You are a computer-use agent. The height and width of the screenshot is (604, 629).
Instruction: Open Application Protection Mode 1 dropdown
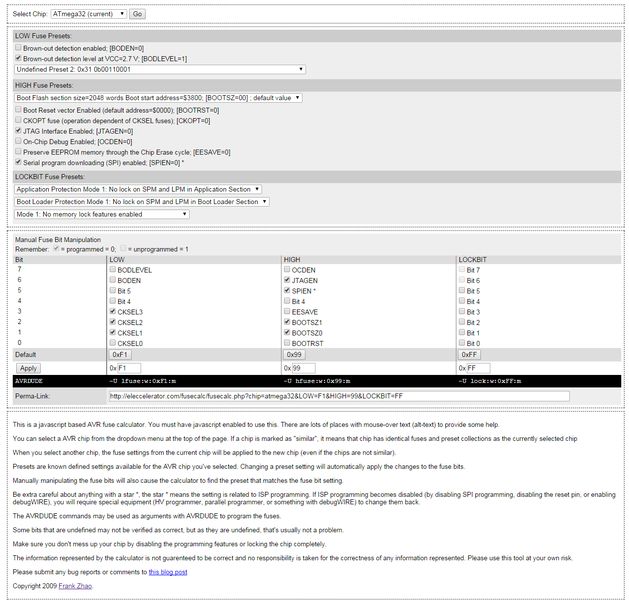(138, 189)
